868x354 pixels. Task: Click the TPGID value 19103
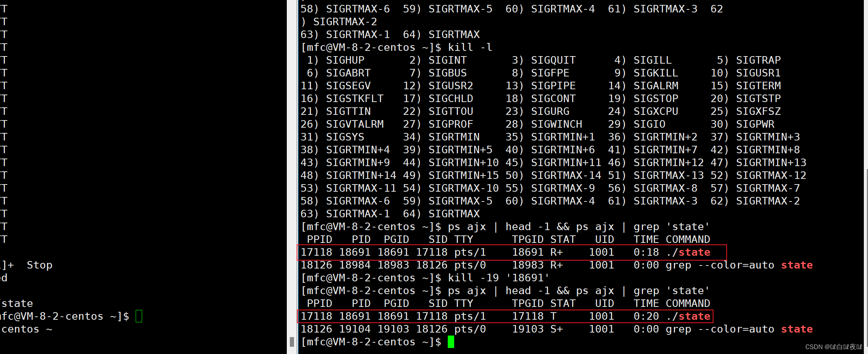(528, 329)
